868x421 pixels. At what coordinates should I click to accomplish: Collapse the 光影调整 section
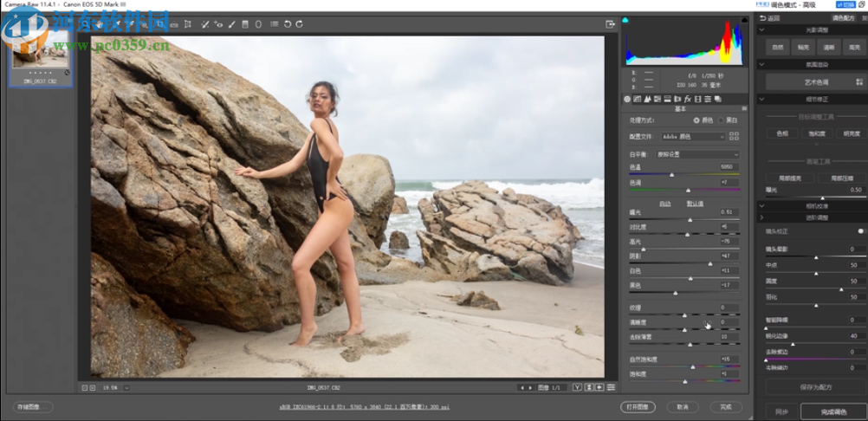tap(761, 29)
